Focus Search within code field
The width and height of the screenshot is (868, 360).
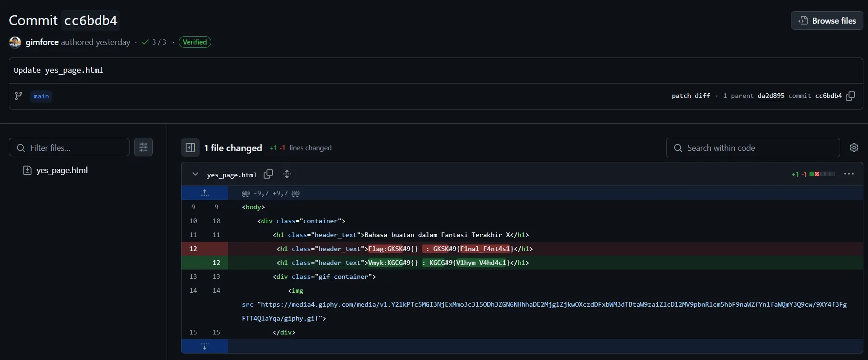pos(753,148)
